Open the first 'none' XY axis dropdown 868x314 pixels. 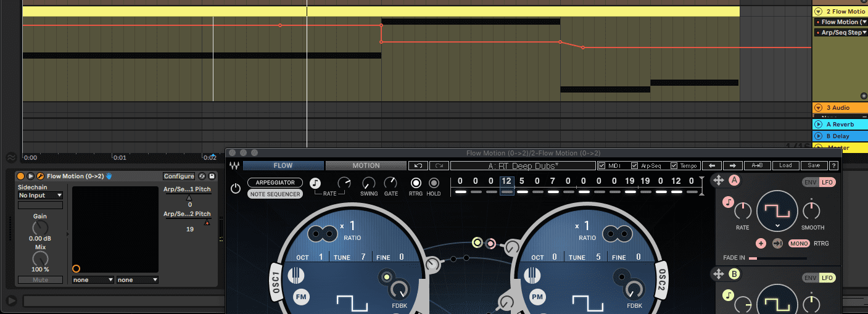[93, 280]
